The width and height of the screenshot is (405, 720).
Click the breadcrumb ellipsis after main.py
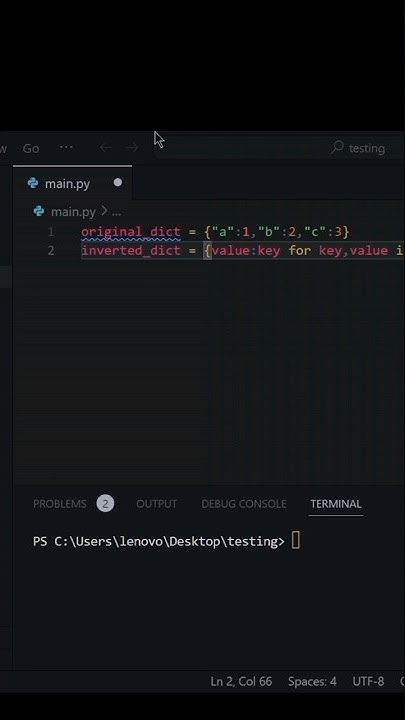click(x=117, y=213)
